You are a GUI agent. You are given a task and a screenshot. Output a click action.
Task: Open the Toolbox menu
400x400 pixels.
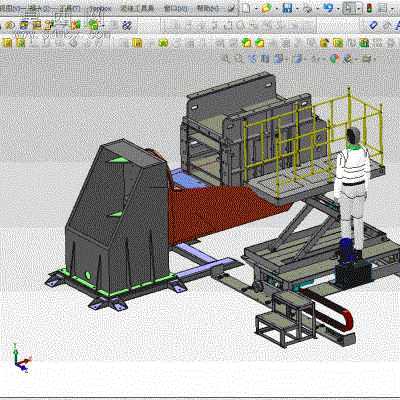101,8
